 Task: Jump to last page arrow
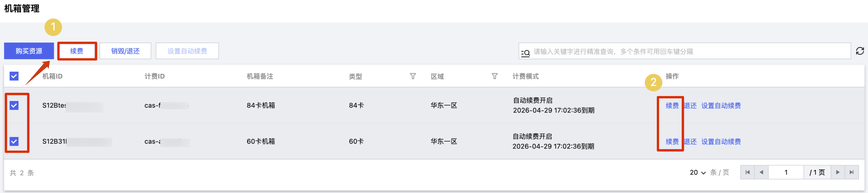click(x=851, y=172)
